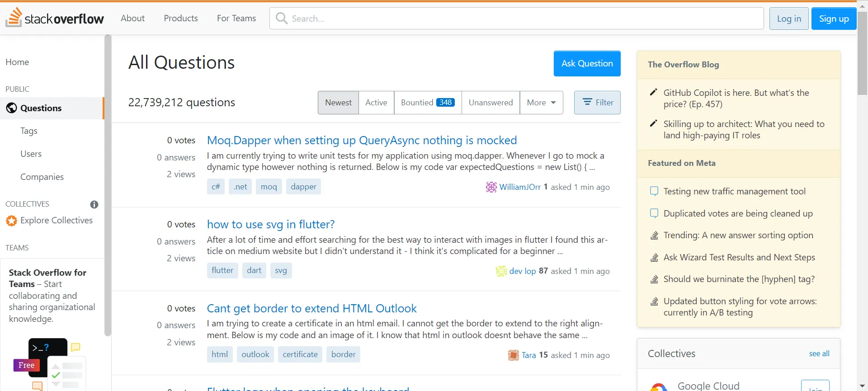Expand the Filter options panel
The width and height of the screenshot is (868, 391).
[x=597, y=103]
